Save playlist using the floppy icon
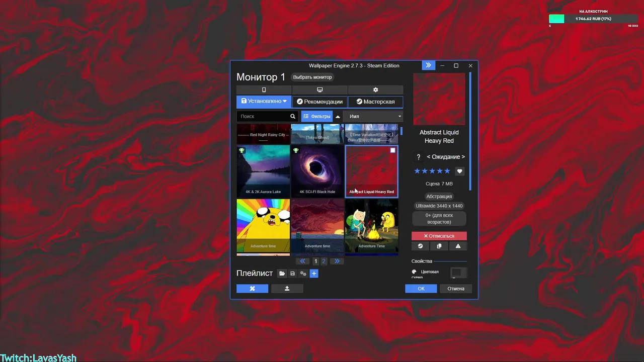The image size is (644, 362). pyautogui.click(x=293, y=274)
